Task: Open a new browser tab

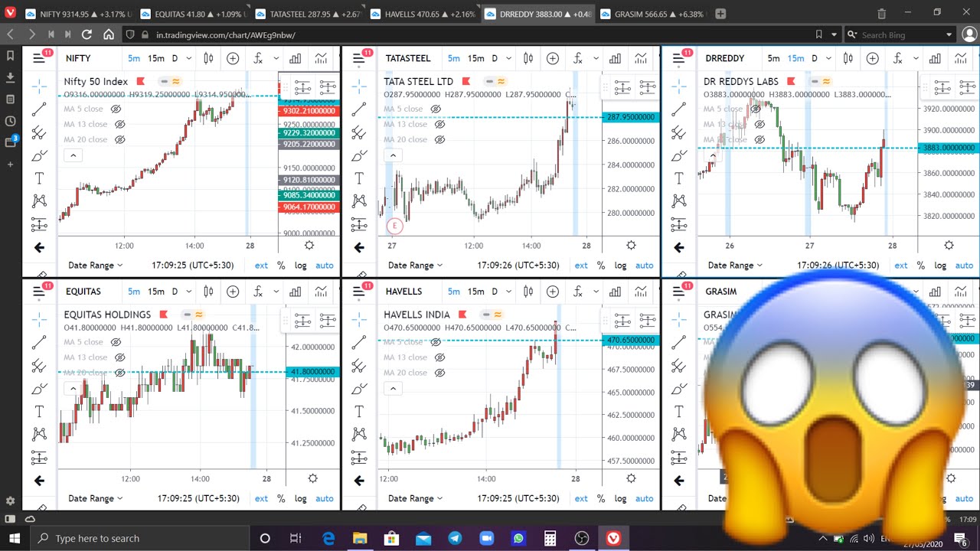Action: pos(720,14)
